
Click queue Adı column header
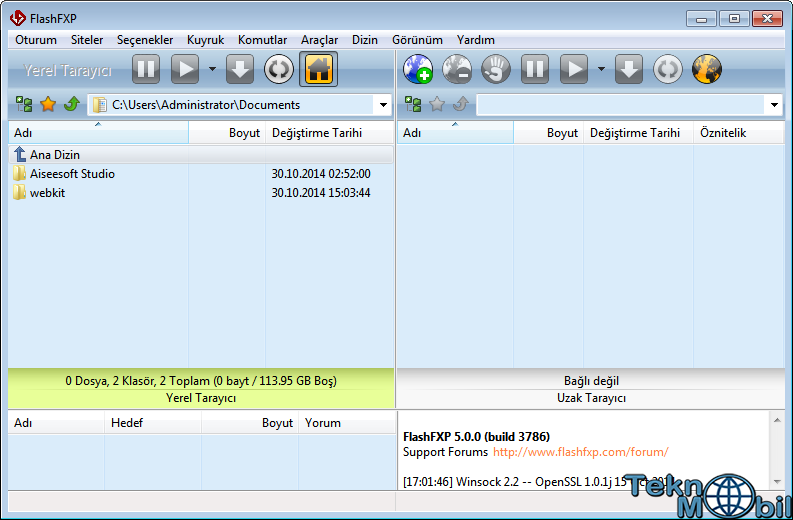tap(56, 423)
